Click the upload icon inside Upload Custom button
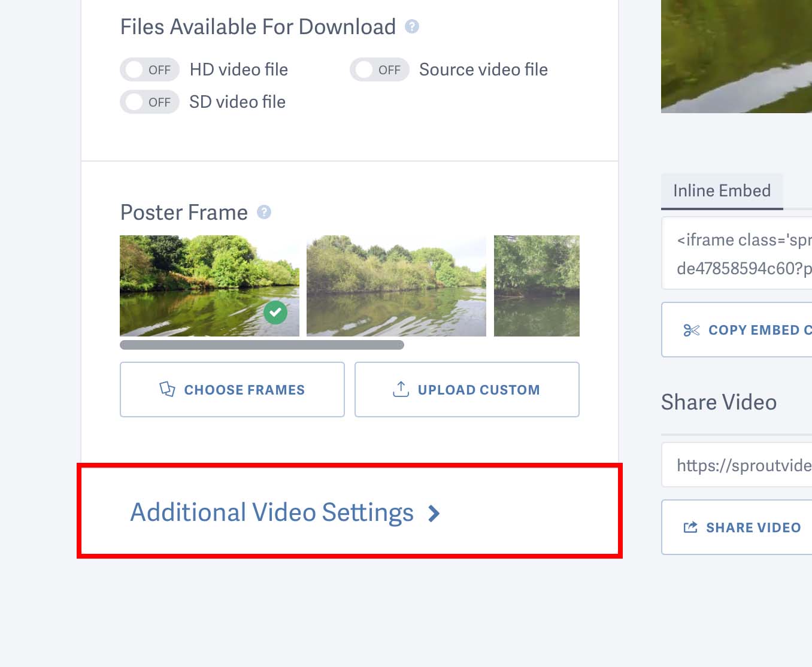 click(400, 389)
